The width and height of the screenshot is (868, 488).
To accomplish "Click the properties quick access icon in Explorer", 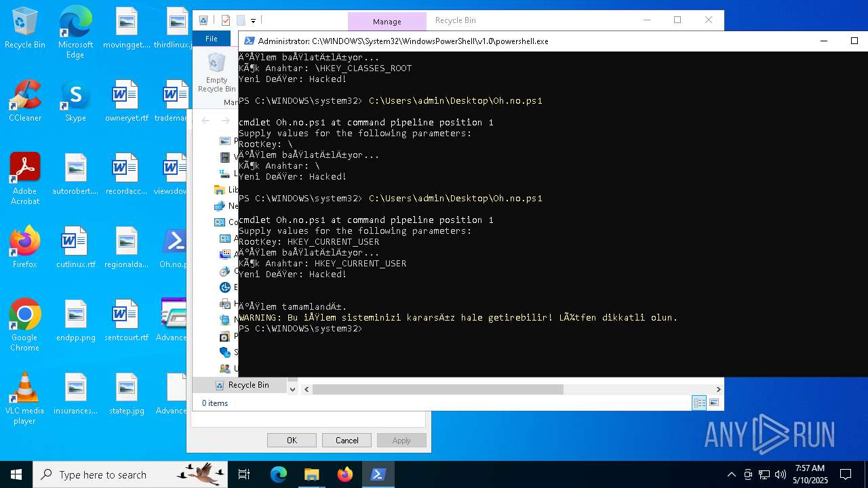I will [226, 21].
